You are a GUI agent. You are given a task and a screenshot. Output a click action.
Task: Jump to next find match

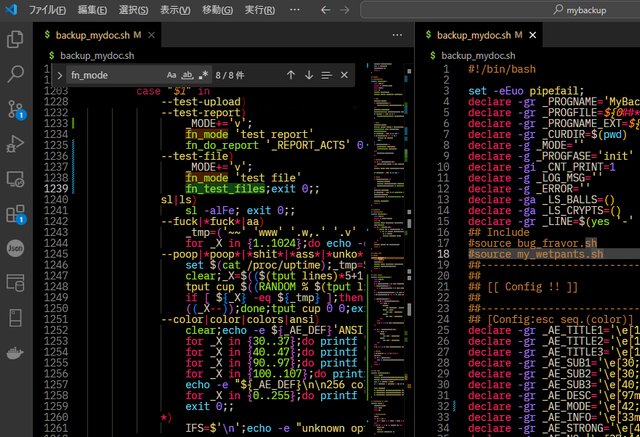point(308,75)
